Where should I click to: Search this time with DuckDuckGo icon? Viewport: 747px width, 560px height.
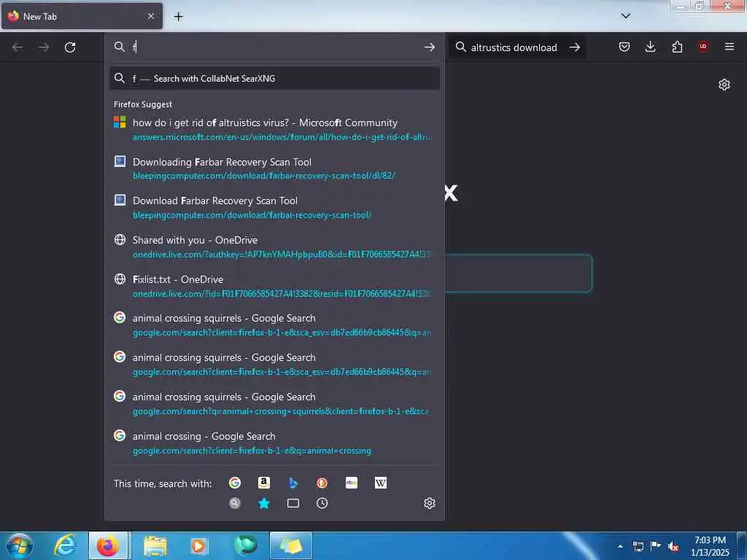pyautogui.click(x=322, y=483)
